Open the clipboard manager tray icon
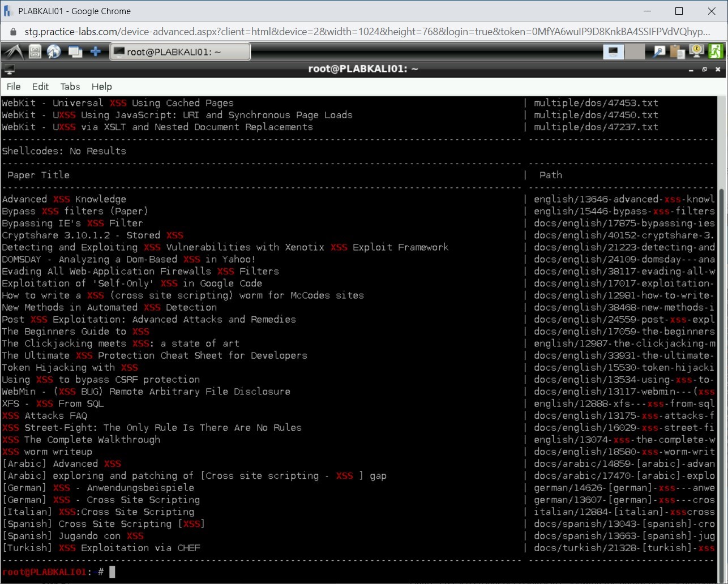Viewport: 728px width, 584px height. pyautogui.click(x=677, y=52)
